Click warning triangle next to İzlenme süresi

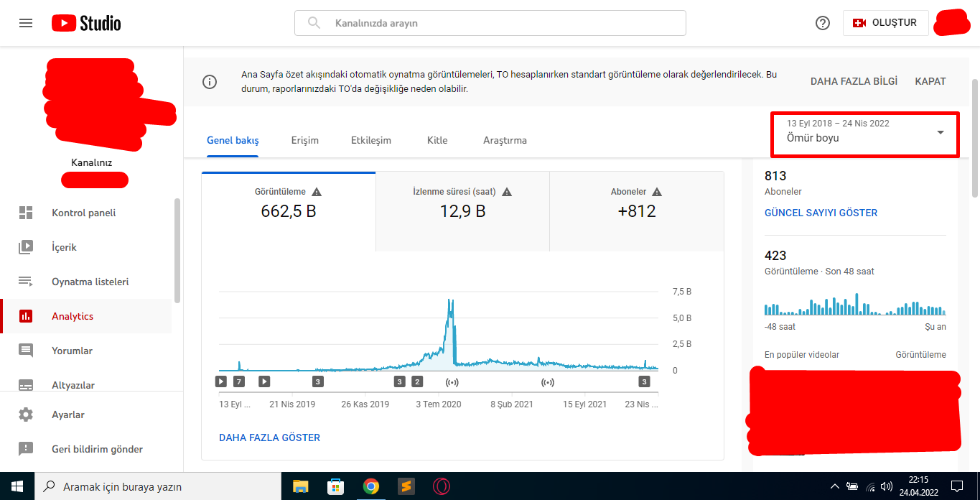[507, 192]
